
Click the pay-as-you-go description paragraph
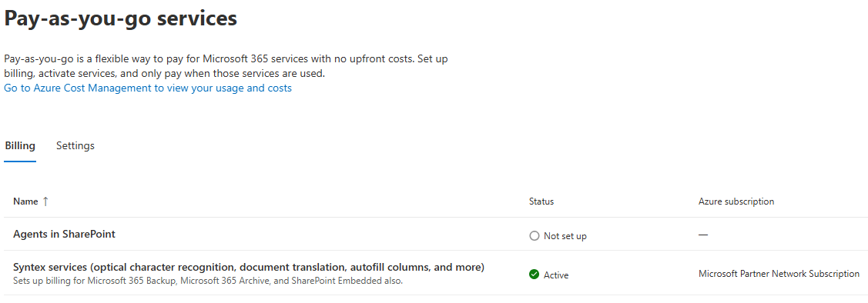pyautogui.click(x=226, y=66)
